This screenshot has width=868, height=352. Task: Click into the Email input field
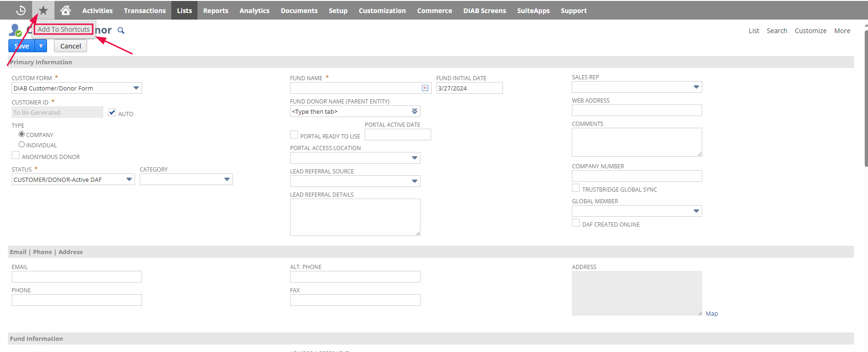click(77, 277)
